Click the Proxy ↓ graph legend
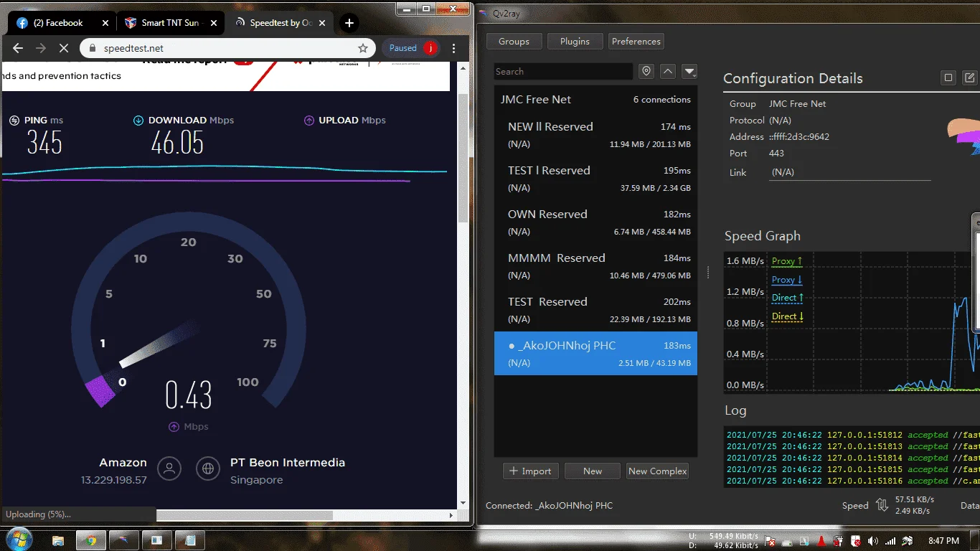Viewport: 980px width, 551px height. click(x=787, y=280)
